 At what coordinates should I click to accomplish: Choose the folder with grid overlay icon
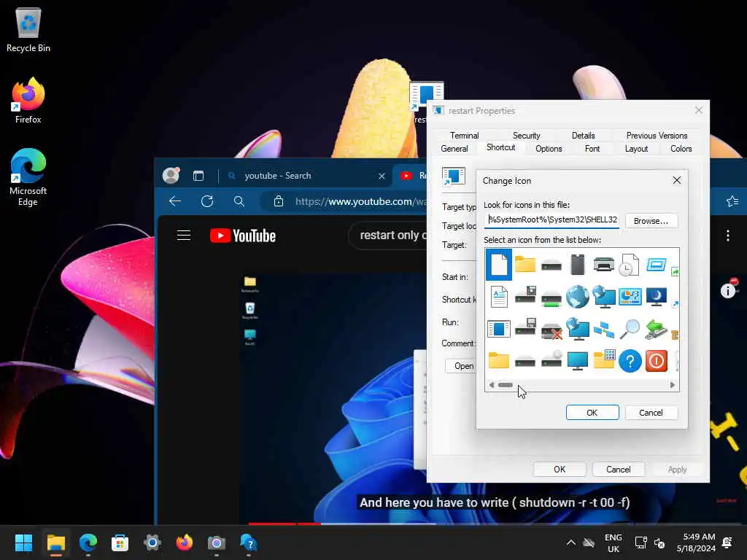click(x=604, y=360)
